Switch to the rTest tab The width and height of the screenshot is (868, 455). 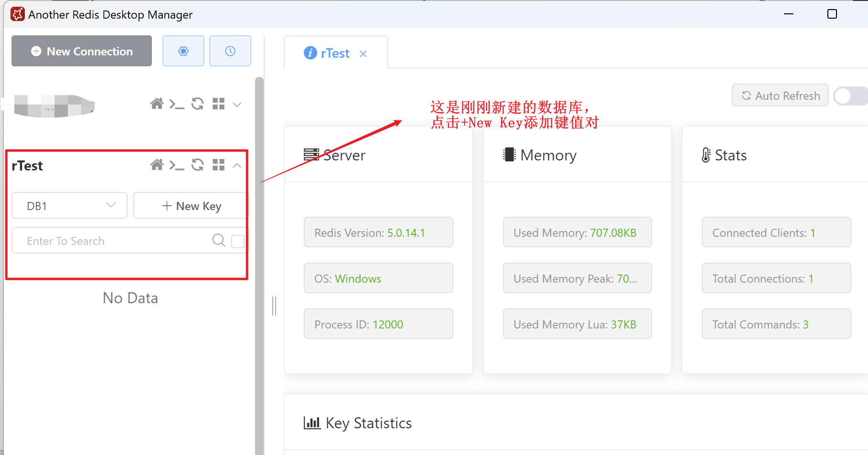point(335,53)
